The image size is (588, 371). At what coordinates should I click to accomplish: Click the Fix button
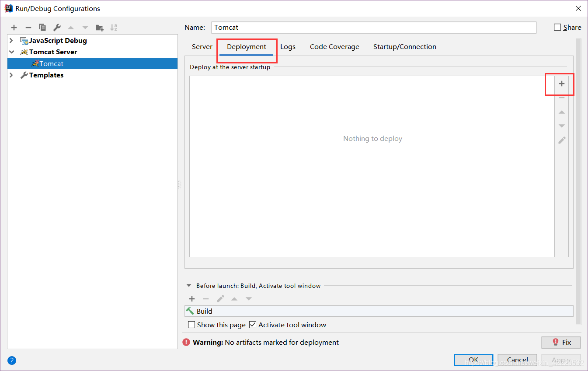[x=561, y=342]
